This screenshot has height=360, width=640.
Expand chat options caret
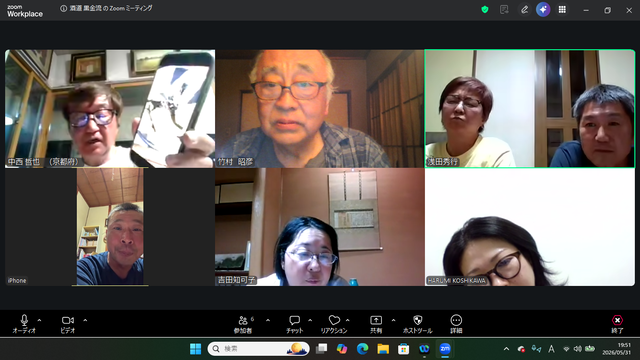310,320
